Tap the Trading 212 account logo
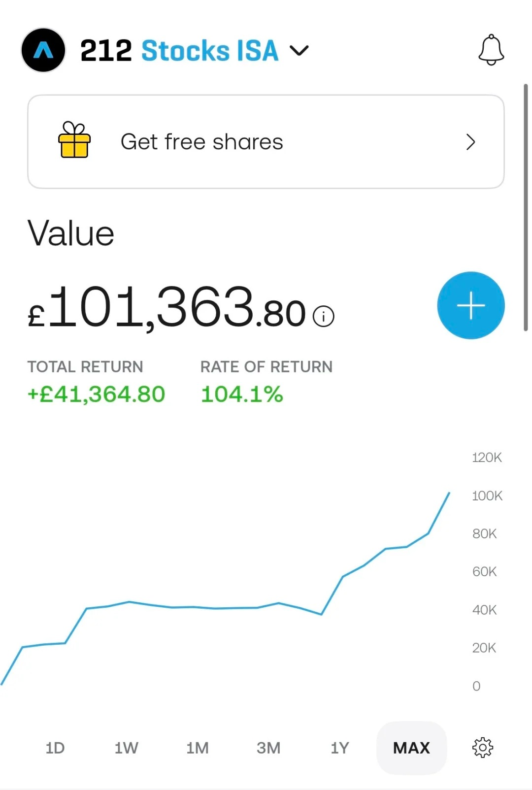This screenshot has width=532, height=790. (43, 50)
